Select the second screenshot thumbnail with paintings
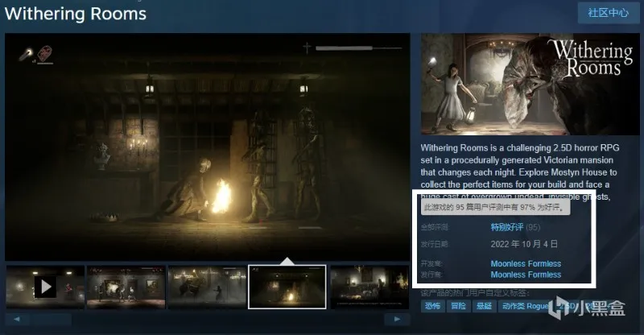This screenshot has width=644, height=335. click(x=126, y=287)
